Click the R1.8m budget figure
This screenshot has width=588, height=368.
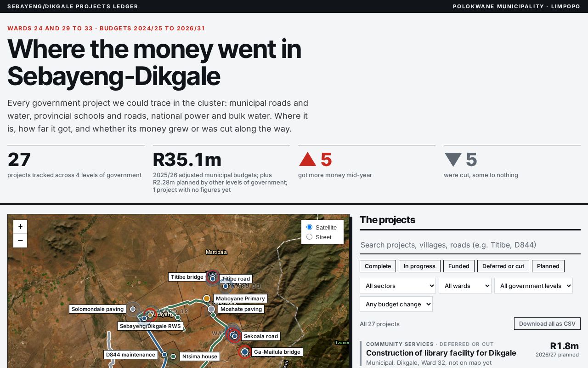(565, 346)
